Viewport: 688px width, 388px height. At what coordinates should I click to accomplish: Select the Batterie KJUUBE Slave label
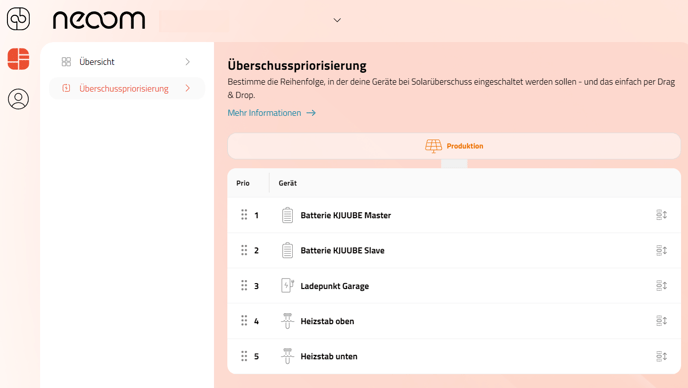(x=342, y=251)
